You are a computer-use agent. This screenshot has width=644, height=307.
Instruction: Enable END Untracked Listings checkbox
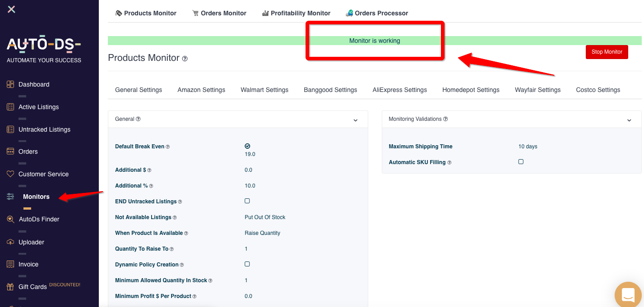click(x=247, y=201)
